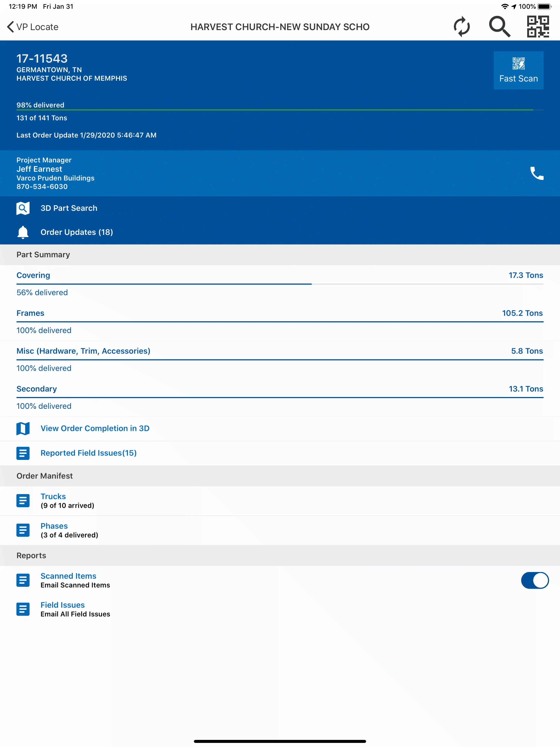
Task: Tap project manager name Jeff Earnest
Action: (39, 169)
